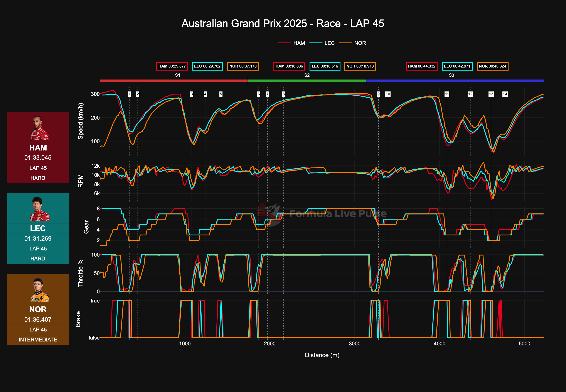Click HAM sector 3 time 00:44.332 badge
This screenshot has height=392, width=566.
coord(422,66)
